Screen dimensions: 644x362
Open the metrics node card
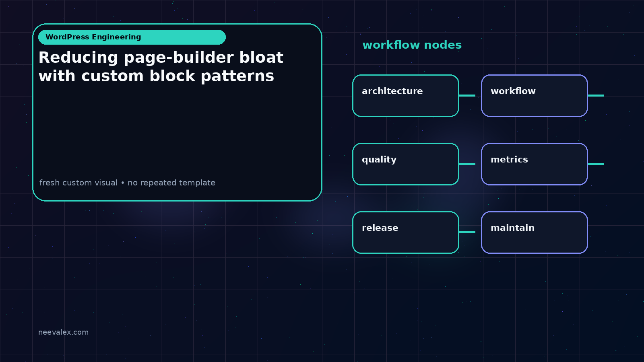[x=535, y=164]
